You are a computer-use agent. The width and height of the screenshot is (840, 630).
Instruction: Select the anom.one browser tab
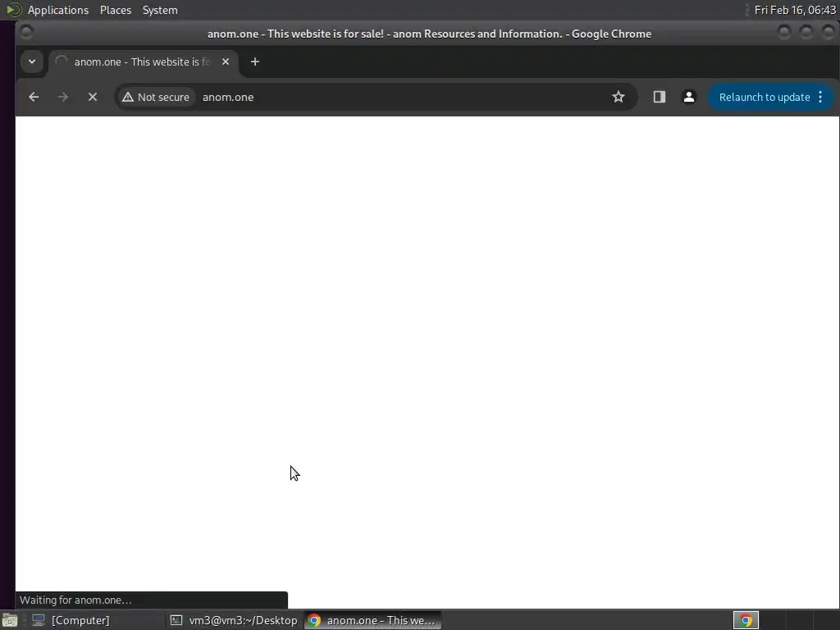click(x=142, y=62)
